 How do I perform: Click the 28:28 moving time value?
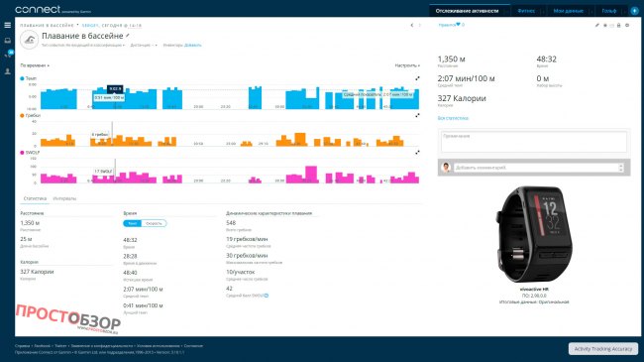point(130,256)
